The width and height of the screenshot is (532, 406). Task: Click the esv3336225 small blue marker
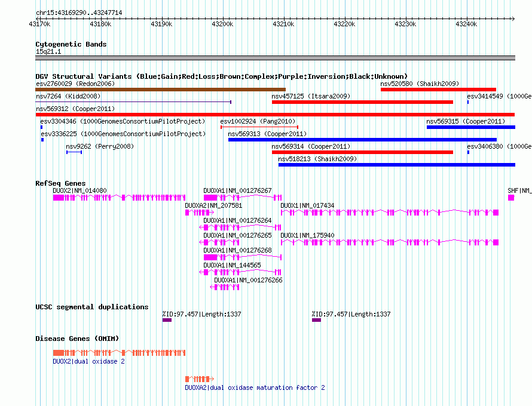(x=42, y=140)
